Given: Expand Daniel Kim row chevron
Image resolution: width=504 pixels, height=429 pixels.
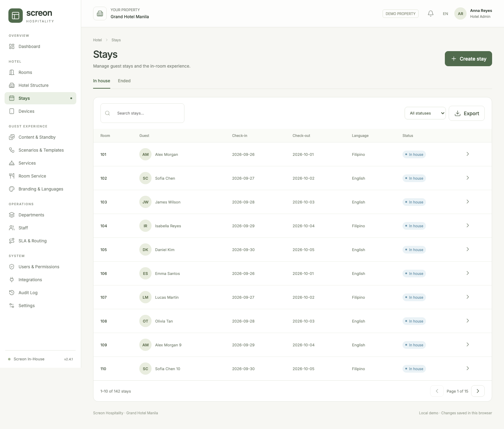Looking at the screenshot, I should coord(468,249).
